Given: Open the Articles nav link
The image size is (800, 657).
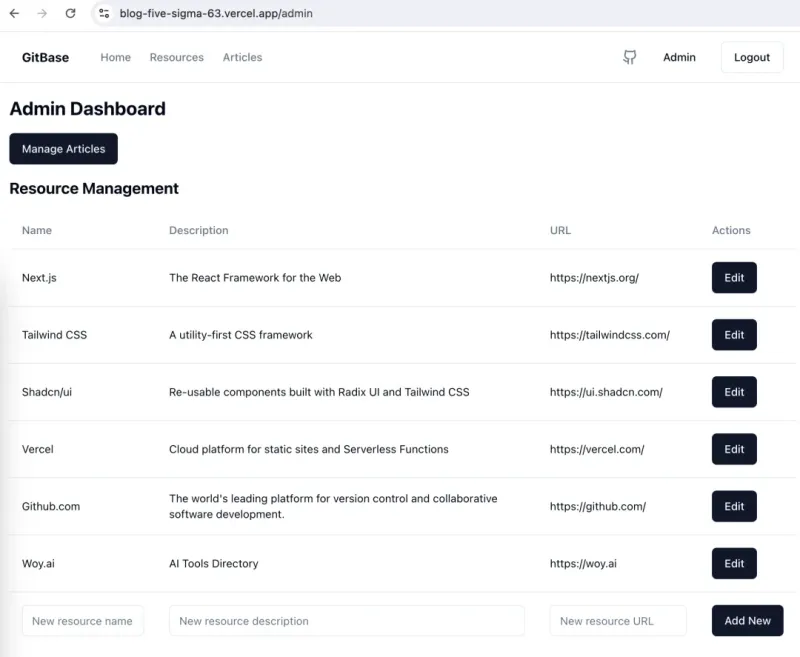Looking at the screenshot, I should point(242,57).
